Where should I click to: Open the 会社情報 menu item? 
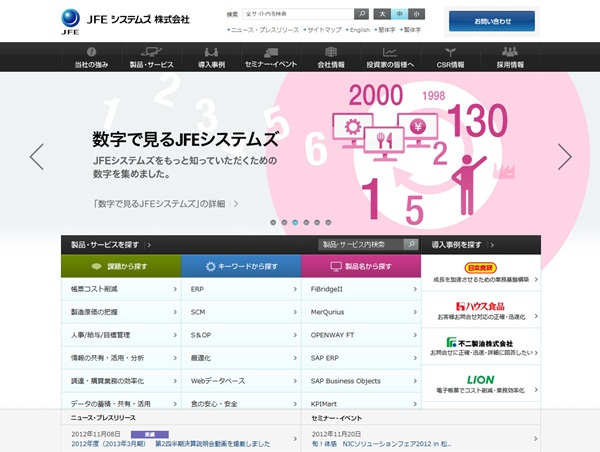click(331, 57)
